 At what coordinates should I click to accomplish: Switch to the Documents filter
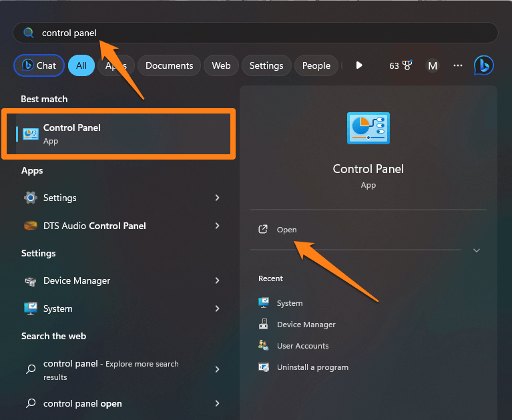coord(169,65)
